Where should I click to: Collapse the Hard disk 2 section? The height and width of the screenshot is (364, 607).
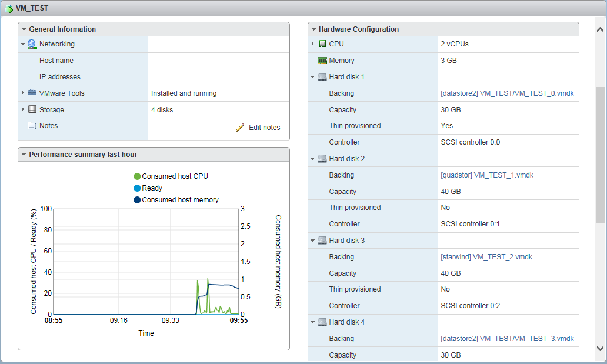[x=313, y=159]
